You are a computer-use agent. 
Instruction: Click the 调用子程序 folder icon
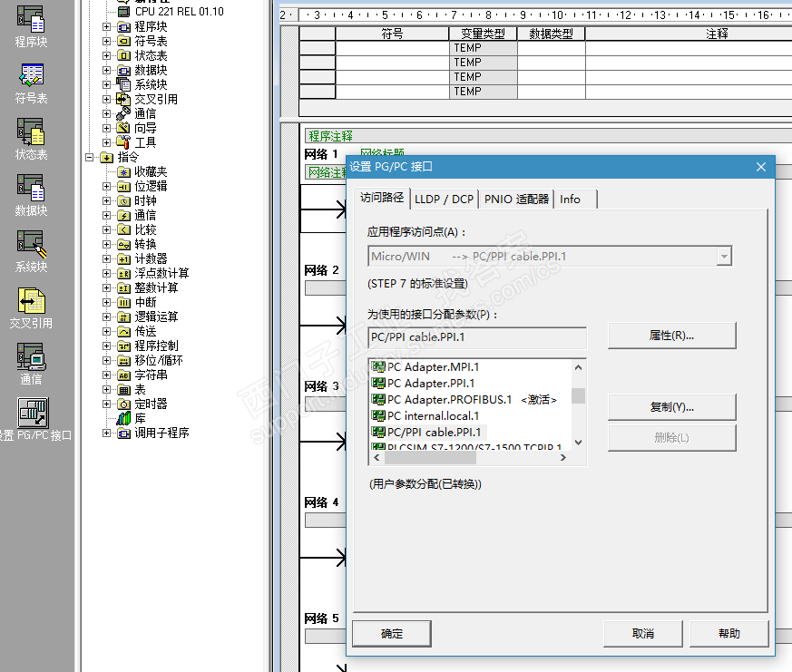click(123, 433)
